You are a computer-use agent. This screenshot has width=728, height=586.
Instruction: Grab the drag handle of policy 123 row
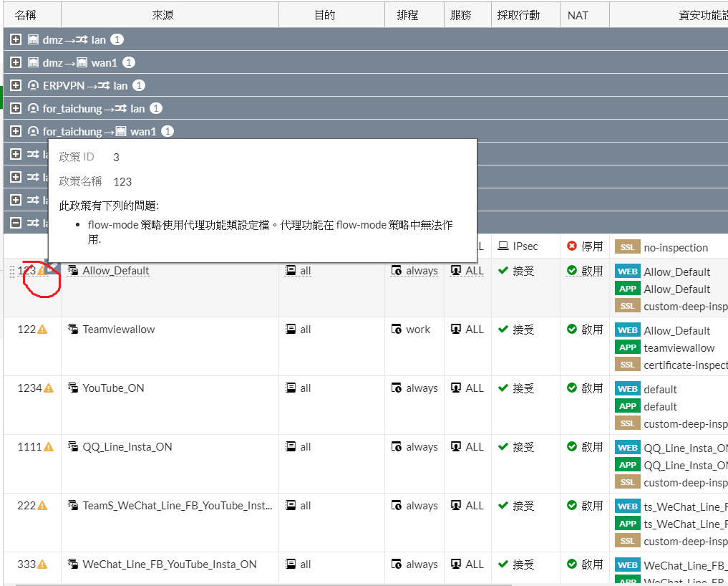click(x=13, y=272)
